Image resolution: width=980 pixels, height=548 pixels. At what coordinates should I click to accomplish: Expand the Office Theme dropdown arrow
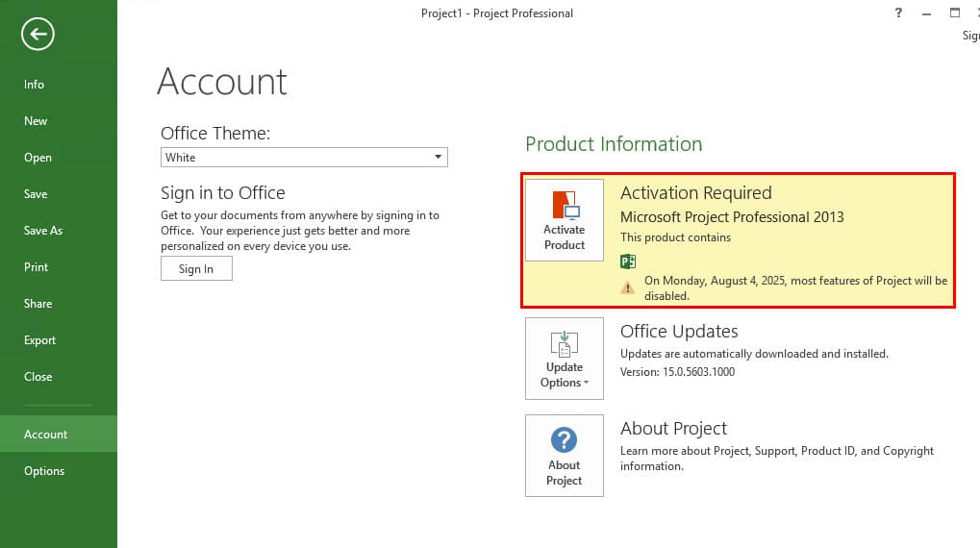439,157
